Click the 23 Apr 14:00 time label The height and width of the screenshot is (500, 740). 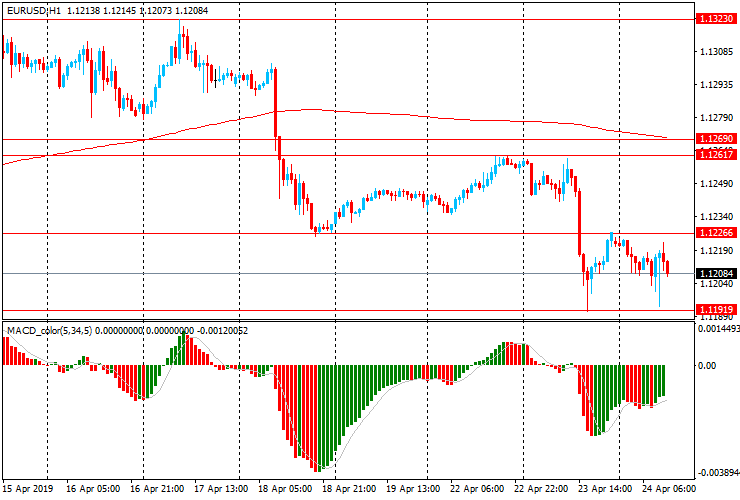coord(605,489)
